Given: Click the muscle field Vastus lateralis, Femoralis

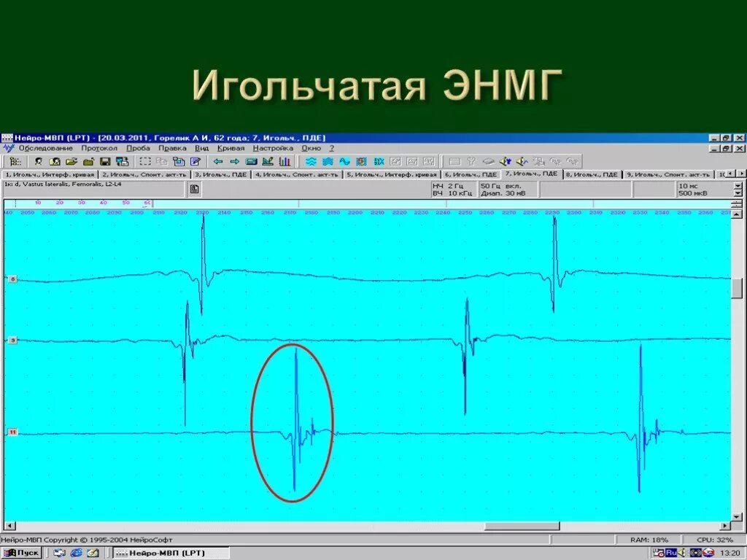Looking at the screenshot, I should pyautogui.click(x=94, y=189).
